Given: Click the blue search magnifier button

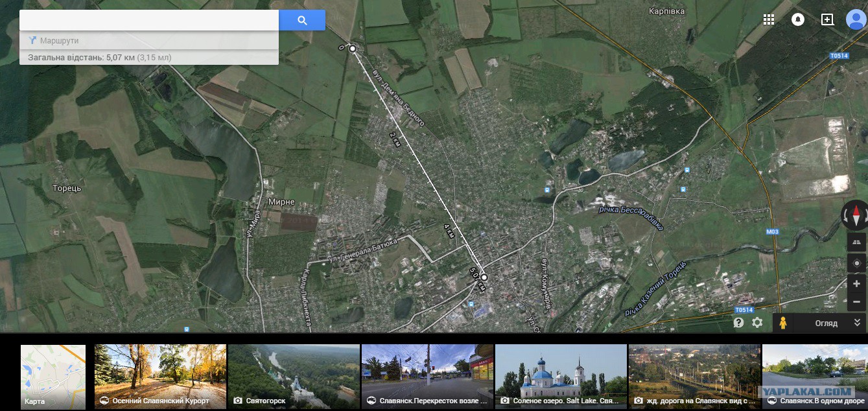Looking at the screenshot, I should tap(302, 20).
